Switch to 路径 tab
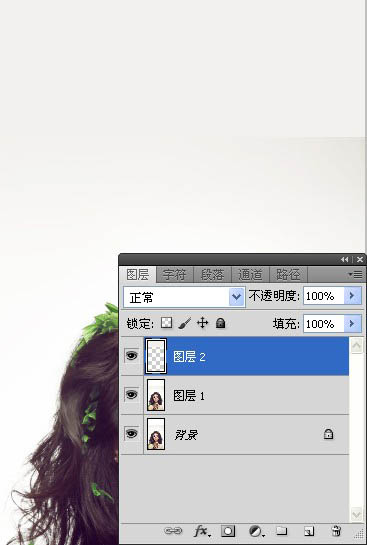 pos(288,275)
